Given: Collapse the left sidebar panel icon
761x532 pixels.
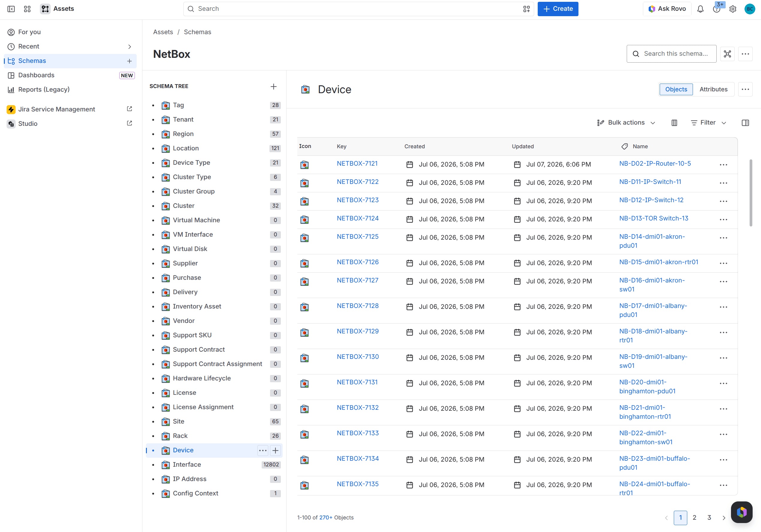Looking at the screenshot, I should [11, 9].
